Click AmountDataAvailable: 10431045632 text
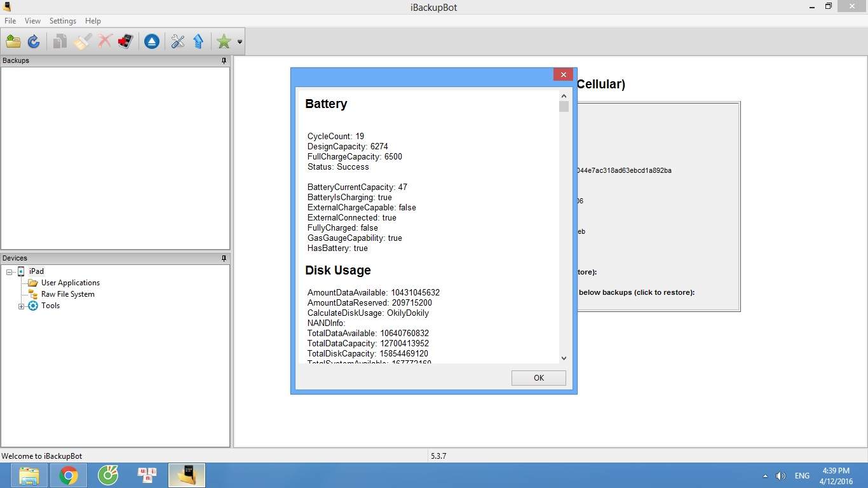 [x=374, y=292]
